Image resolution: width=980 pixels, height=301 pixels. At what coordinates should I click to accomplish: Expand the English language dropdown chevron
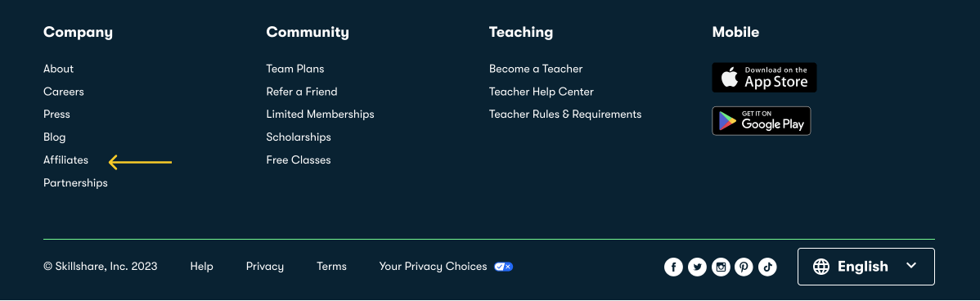[911, 265]
